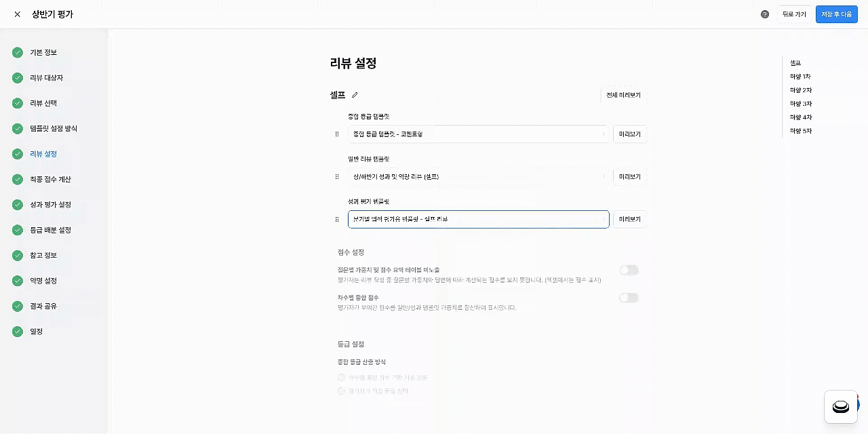Turn on the 차수별 종합 점수 toggle
Image resolution: width=868 pixels, height=434 pixels.
629,298
